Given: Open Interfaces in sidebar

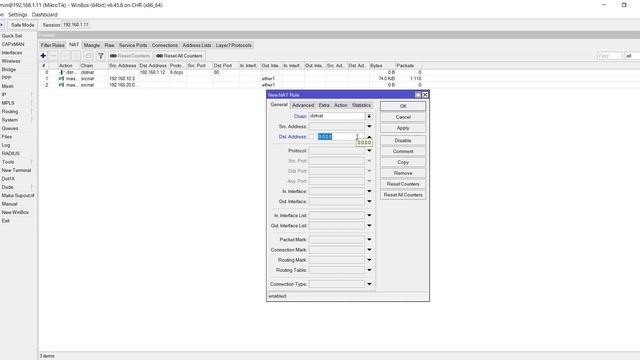Looking at the screenshot, I should (12, 53).
